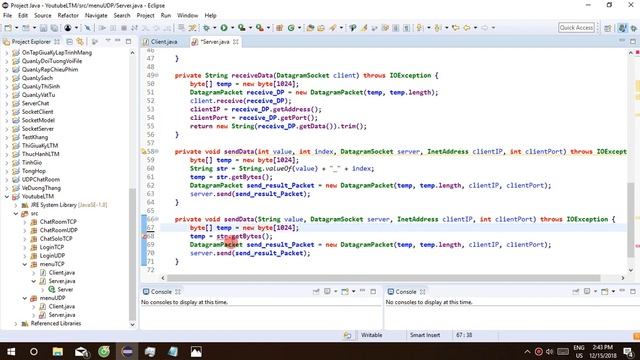Expand the ChatRoomTCP package
640x360 pixels.
click(24, 222)
